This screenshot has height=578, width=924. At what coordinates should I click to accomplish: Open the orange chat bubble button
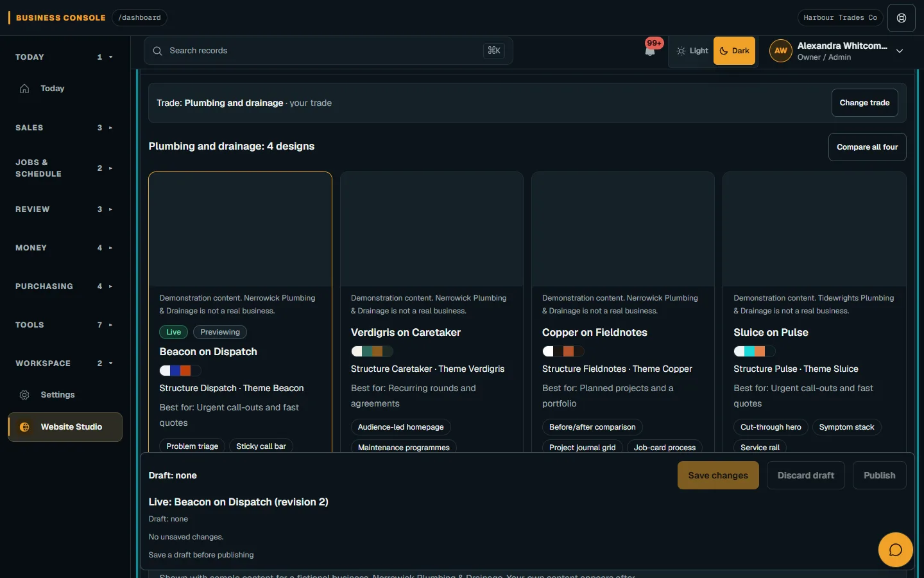pos(895,550)
